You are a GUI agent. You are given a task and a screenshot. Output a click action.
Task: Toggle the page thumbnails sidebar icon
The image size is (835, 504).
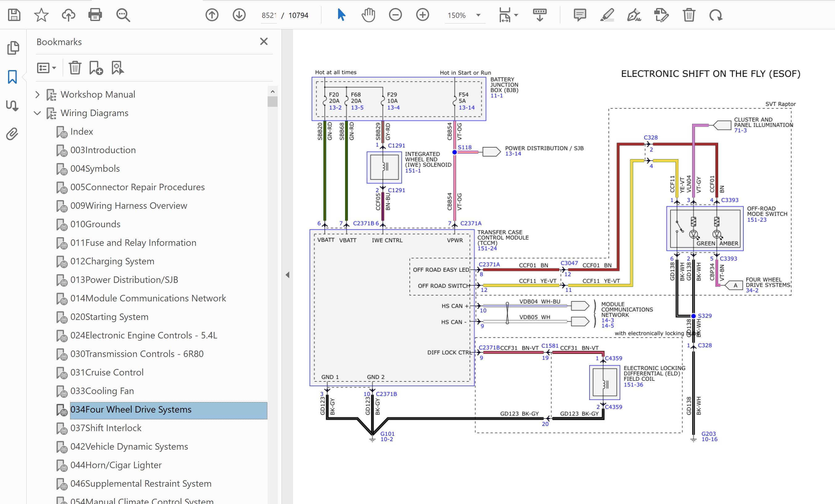(x=13, y=48)
